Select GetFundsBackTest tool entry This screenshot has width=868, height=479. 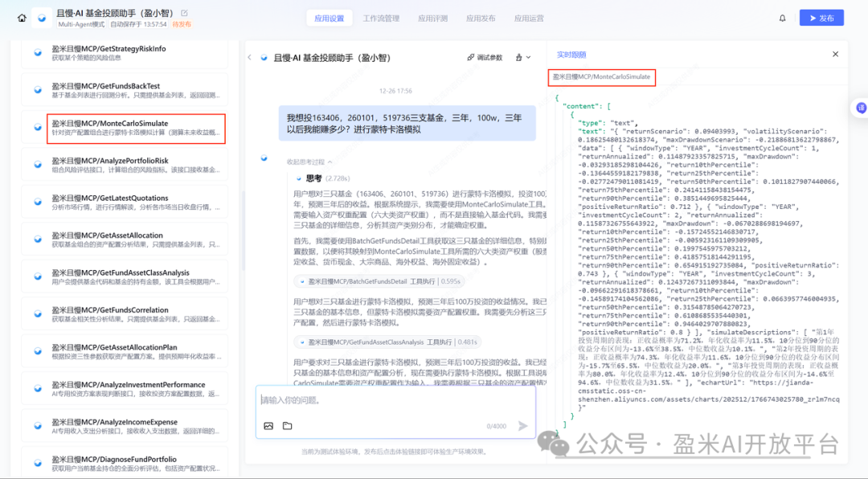coord(125,90)
